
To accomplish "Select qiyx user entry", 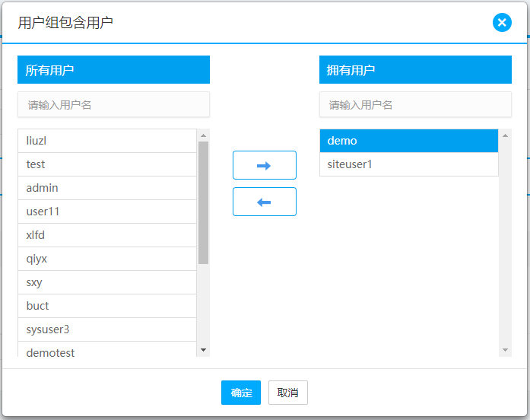I will [107, 259].
